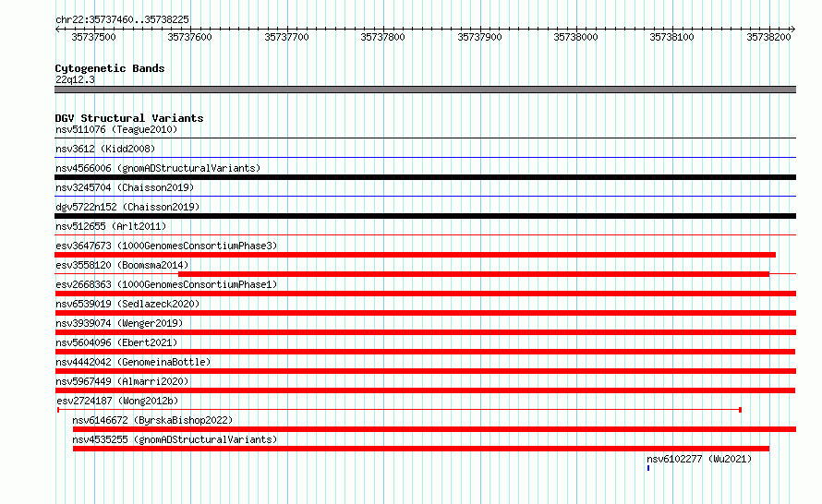Image resolution: width=822 pixels, height=504 pixels.
Task: Click ruler coordinate 35737600
Action: 189,37
